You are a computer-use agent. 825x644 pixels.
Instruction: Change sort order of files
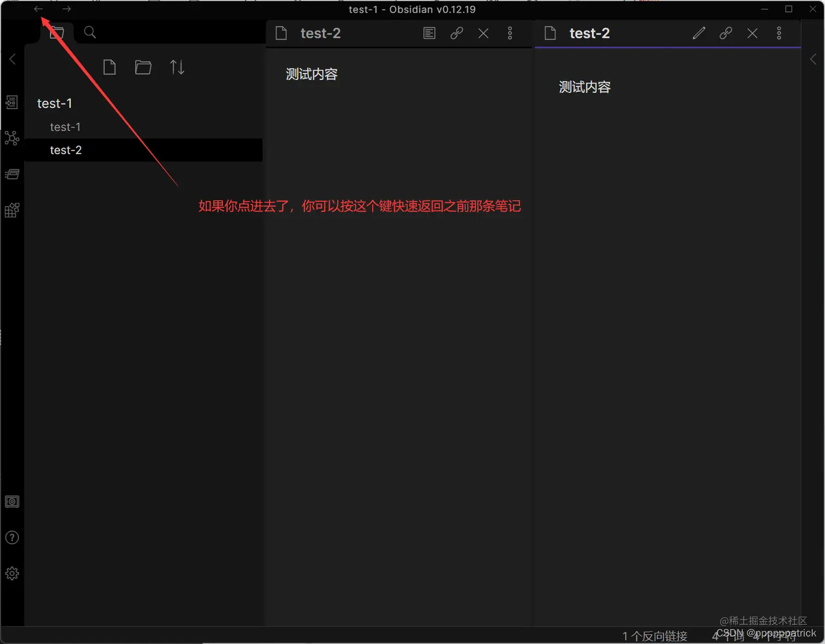177,67
